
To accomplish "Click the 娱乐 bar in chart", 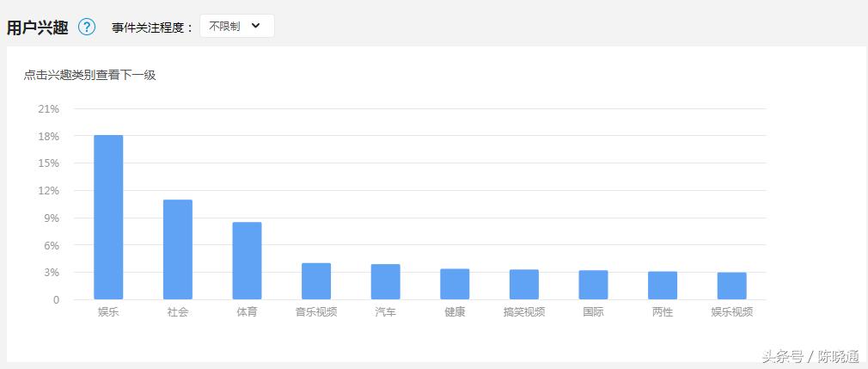I will click(x=108, y=217).
